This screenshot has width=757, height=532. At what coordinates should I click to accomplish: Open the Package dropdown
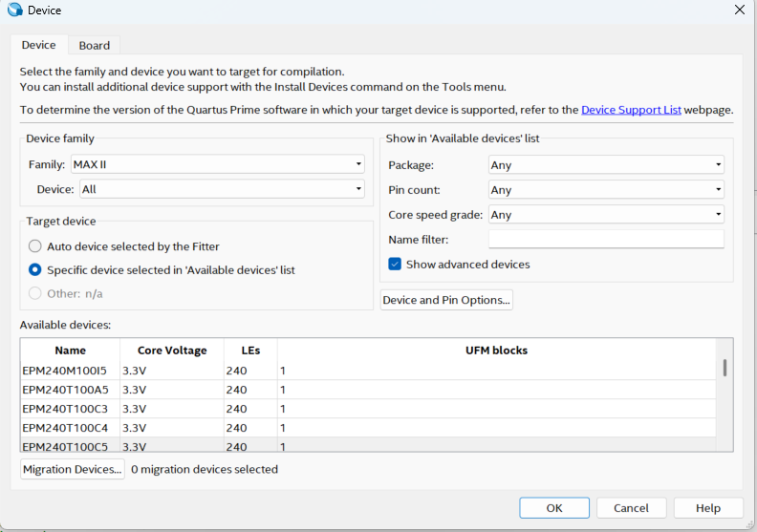pyautogui.click(x=606, y=165)
